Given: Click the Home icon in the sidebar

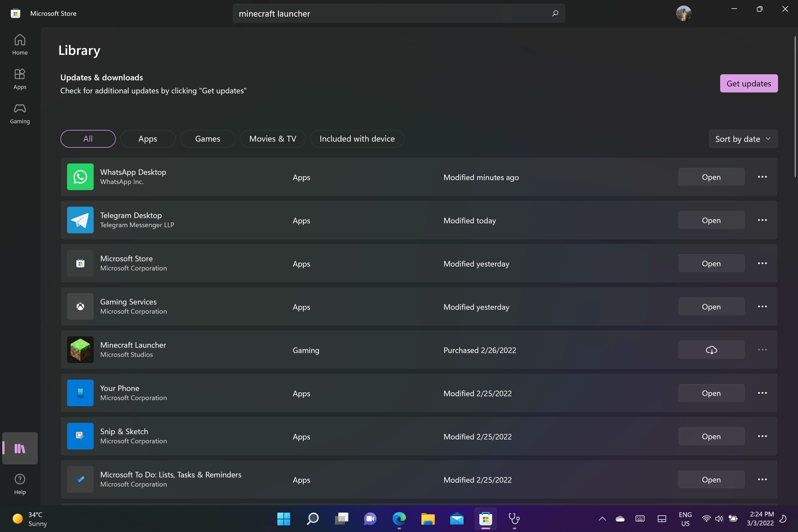Looking at the screenshot, I should tap(20, 44).
